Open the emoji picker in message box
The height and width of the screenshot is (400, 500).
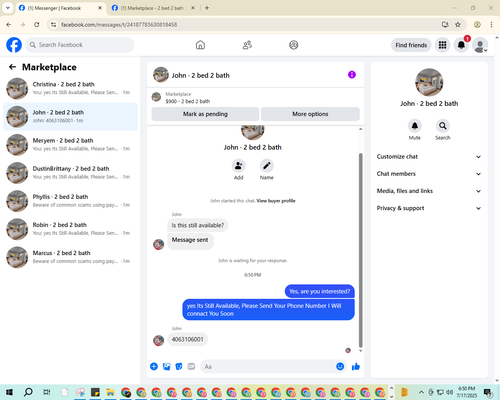(x=340, y=367)
